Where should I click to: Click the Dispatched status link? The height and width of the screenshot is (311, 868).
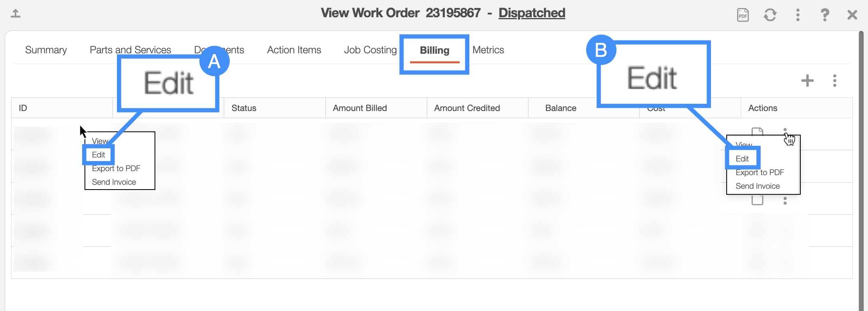click(x=531, y=13)
